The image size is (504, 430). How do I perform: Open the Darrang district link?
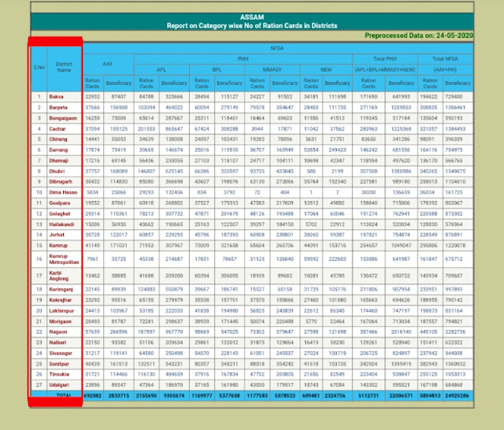click(58, 150)
